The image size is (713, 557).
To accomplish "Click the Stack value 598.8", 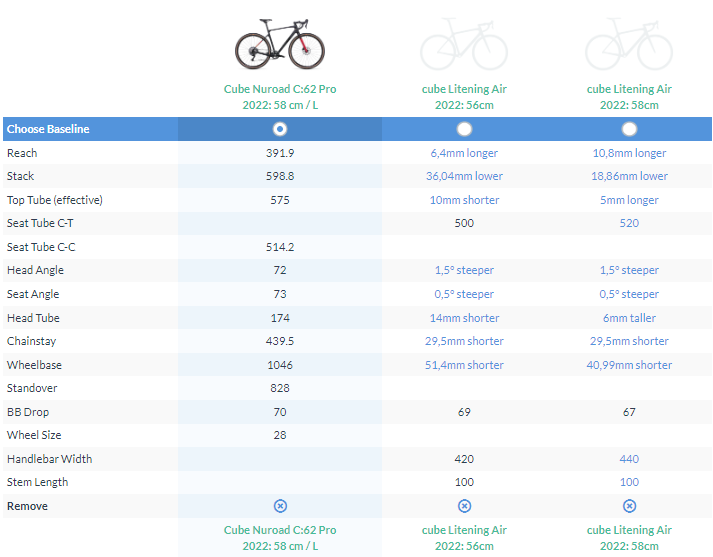I will pyautogui.click(x=280, y=176).
